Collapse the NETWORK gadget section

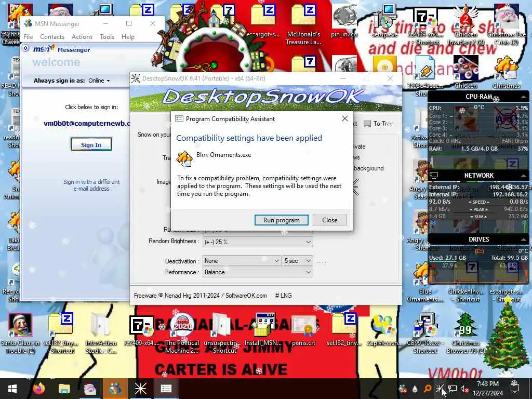point(524,176)
